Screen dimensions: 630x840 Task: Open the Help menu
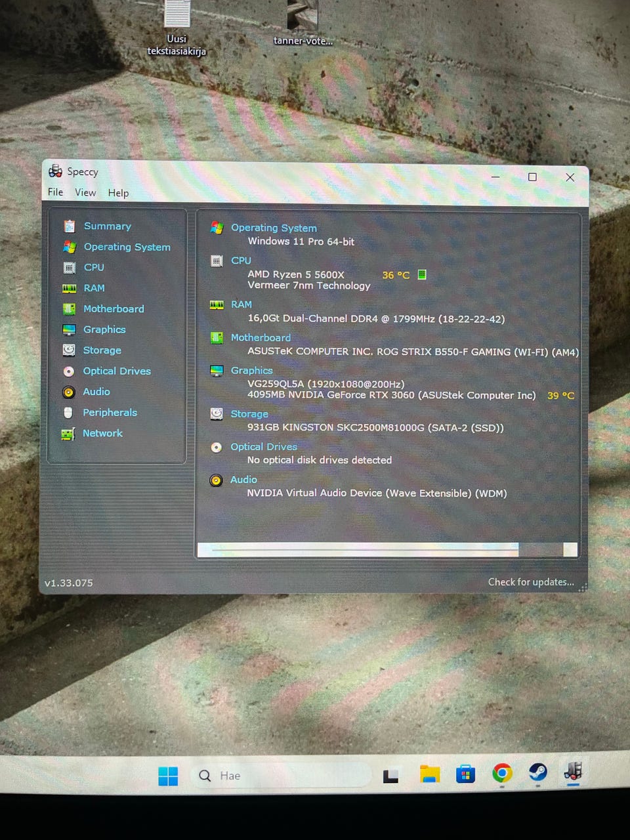[x=118, y=193]
